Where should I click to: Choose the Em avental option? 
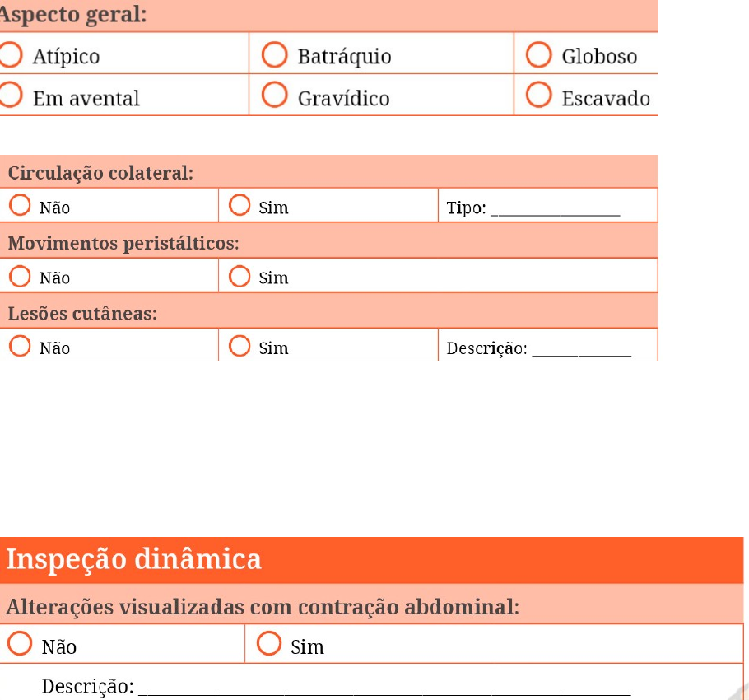pos(11,95)
